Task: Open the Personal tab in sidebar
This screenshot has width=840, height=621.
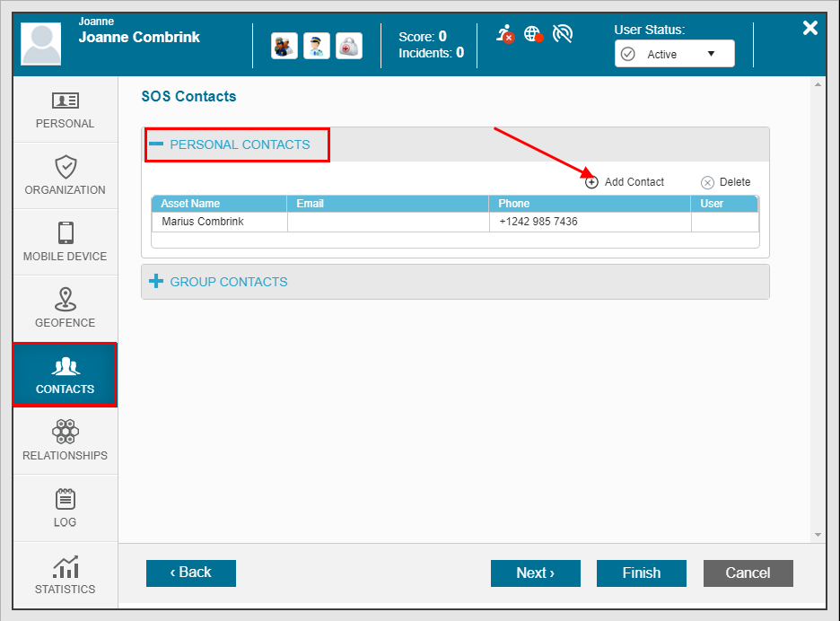Action: coord(65,109)
